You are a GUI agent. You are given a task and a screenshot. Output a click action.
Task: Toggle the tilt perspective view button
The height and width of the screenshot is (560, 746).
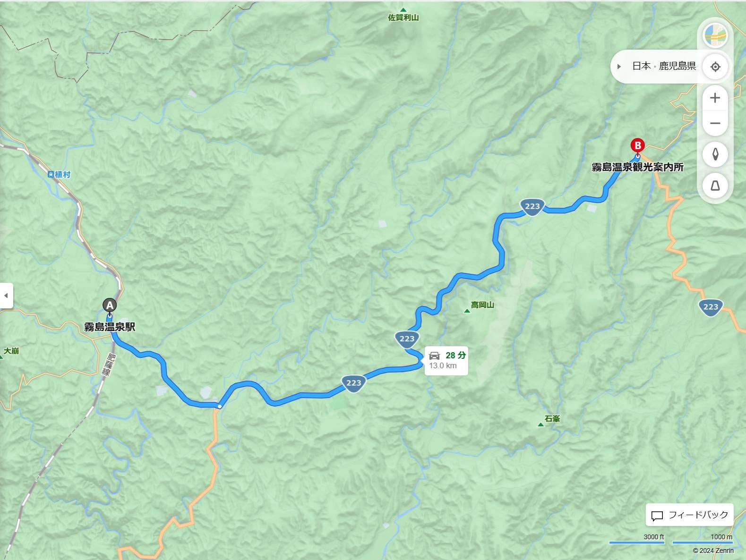[715, 186]
